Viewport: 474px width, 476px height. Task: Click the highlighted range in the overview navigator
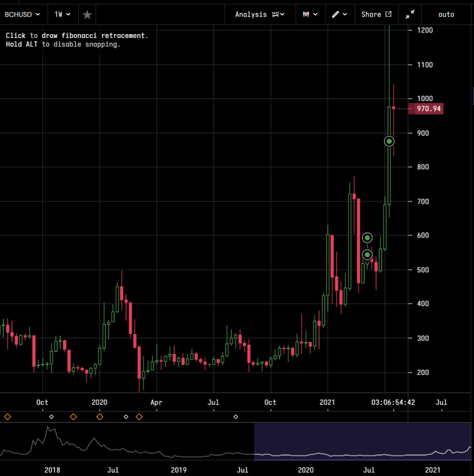(x=362, y=442)
